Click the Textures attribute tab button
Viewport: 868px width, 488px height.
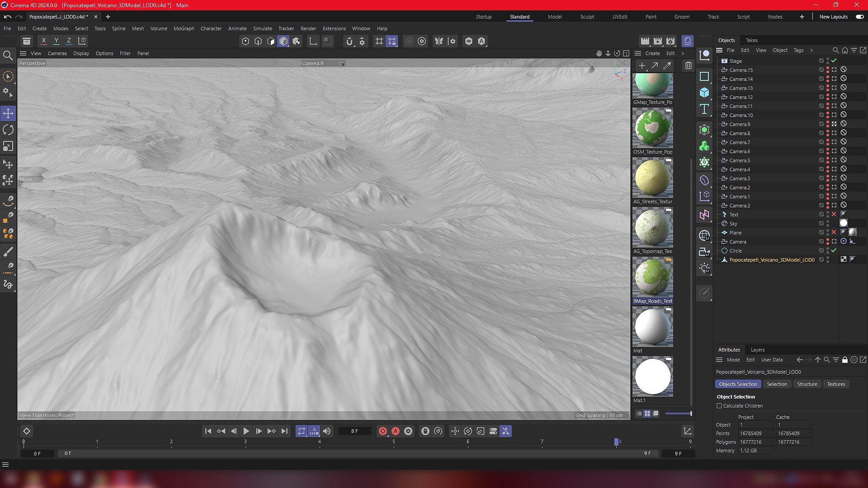(x=836, y=384)
